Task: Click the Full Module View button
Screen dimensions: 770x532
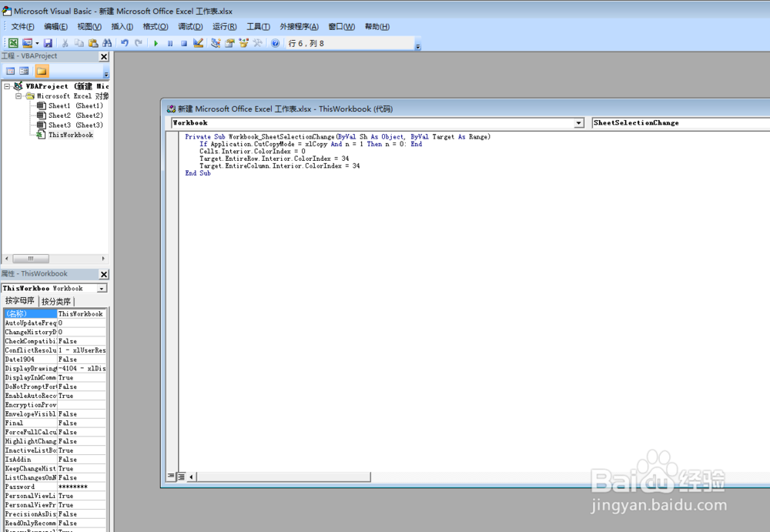Action: tap(181, 477)
